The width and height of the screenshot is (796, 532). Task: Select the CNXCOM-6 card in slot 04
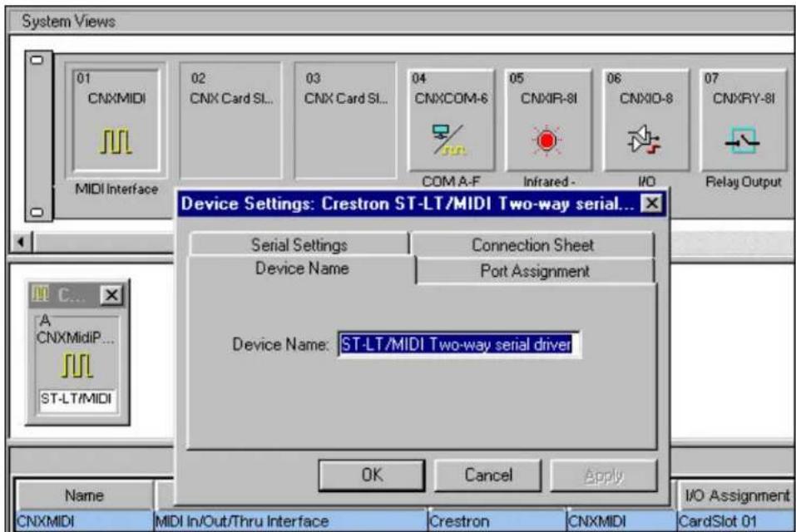pyautogui.click(x=451, y=121)
